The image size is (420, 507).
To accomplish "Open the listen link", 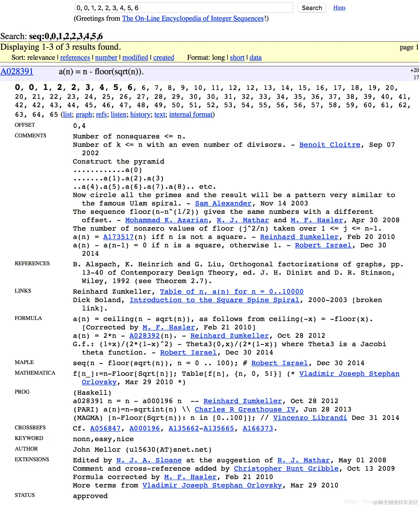I will click(x=118, y=114).
